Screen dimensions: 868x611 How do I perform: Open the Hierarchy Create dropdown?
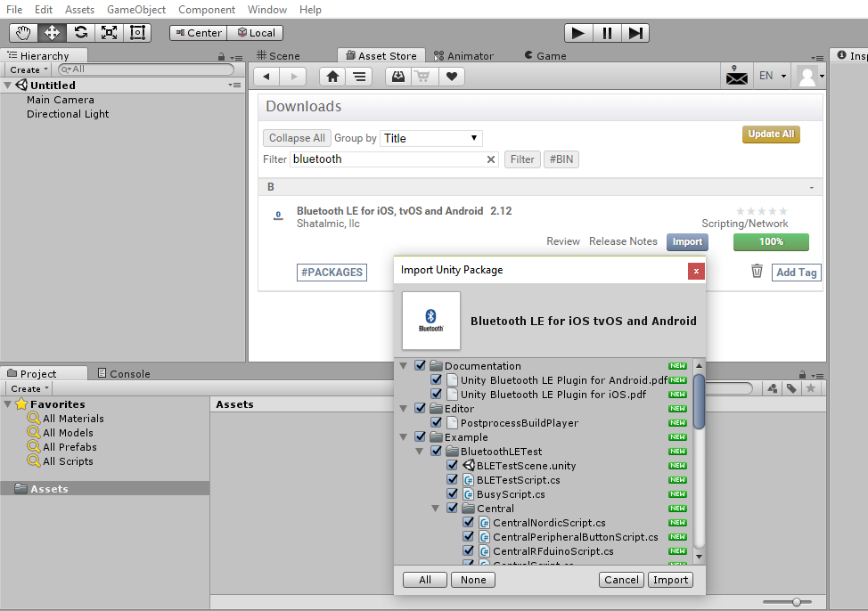29,69
